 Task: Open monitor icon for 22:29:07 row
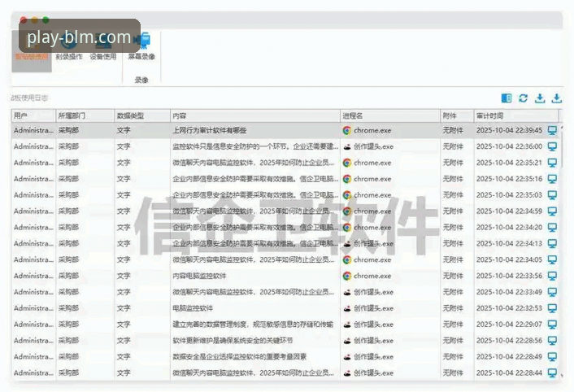[552, 324]
